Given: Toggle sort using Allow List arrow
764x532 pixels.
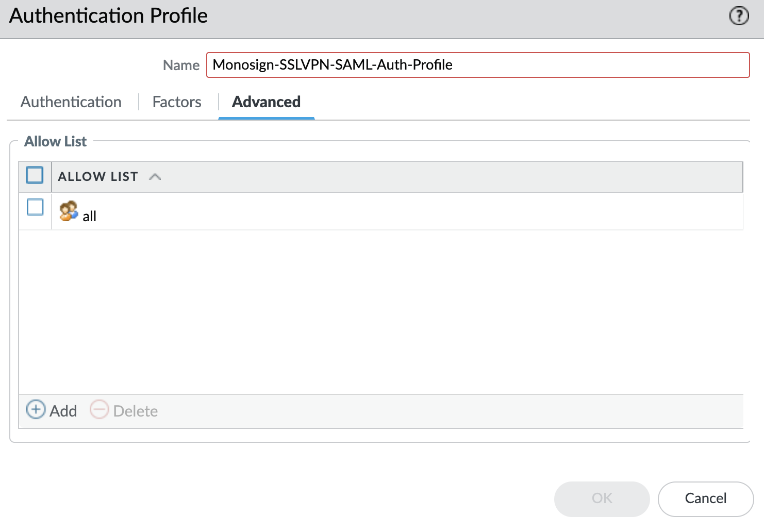Looking at the screenshot, I should (x=155, y=177).
